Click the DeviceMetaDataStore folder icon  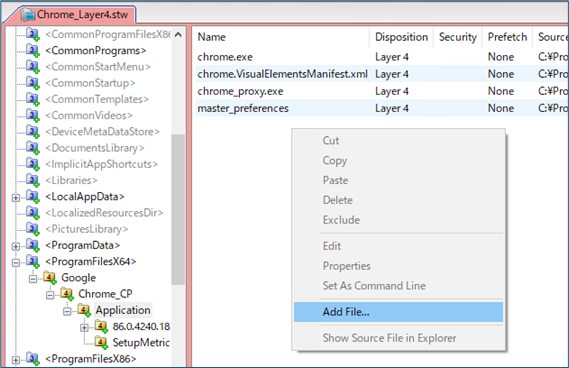(33, 131)
